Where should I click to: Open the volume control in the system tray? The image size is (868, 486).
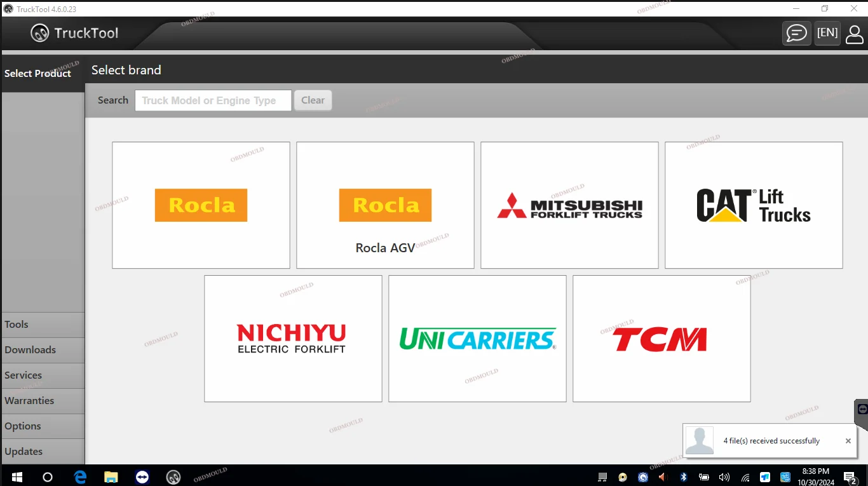pos(724,476)
